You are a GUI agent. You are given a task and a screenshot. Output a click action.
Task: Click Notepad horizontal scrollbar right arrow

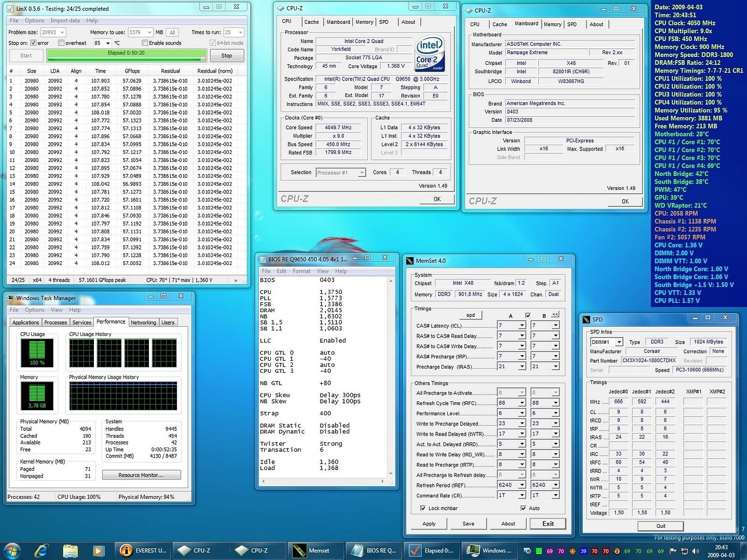tap(383, 481)
